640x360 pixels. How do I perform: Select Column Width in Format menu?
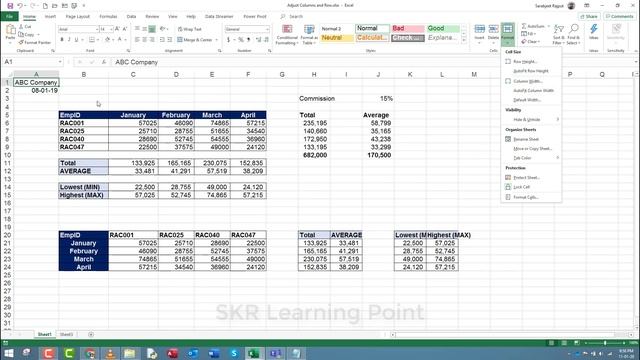pos(531,81)
